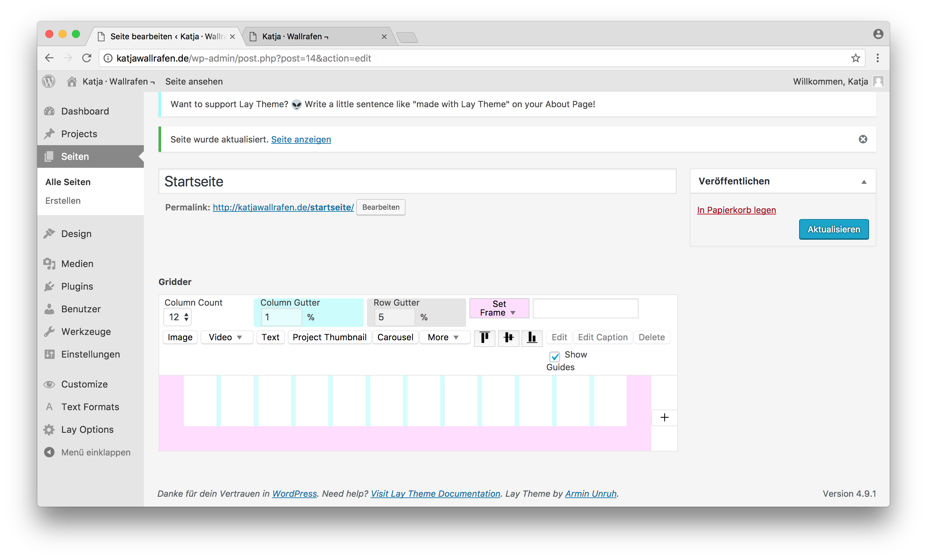Viewport: 927px width, 560px height.
Task: Dismiss the 'Seite wurde aktualisiert' notice
Action: 863,140
